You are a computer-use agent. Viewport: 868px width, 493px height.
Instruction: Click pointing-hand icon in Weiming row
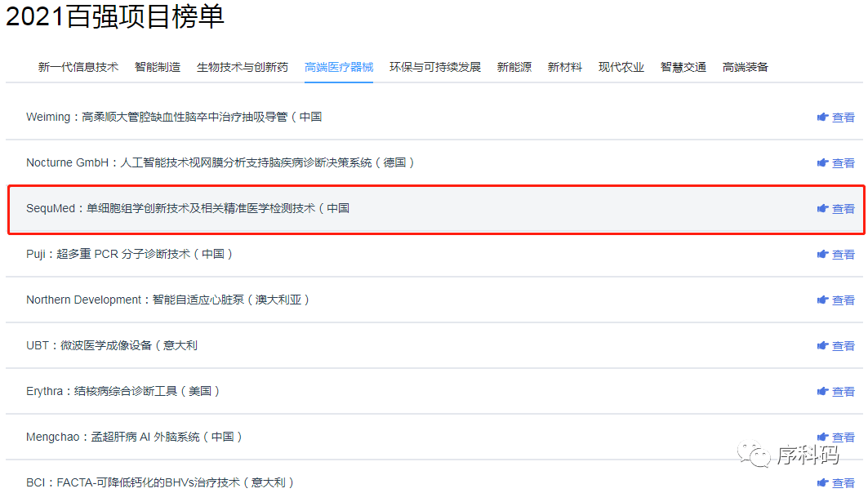pyautogui.click(x=822, y=117)
